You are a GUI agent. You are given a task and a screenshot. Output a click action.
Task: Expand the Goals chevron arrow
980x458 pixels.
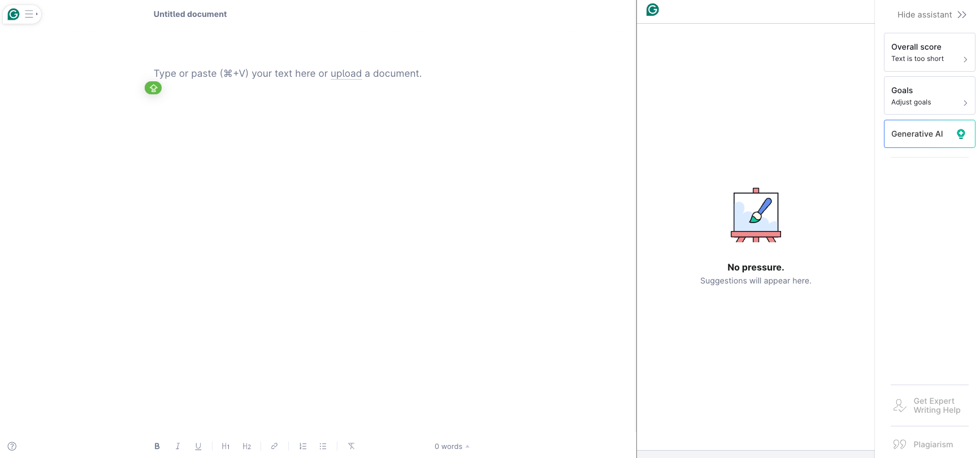[965, 103]
